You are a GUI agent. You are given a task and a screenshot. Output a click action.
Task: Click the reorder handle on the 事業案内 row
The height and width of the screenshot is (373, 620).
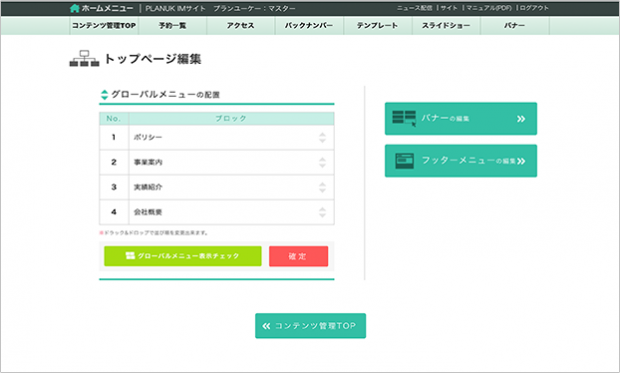[322, 162]
